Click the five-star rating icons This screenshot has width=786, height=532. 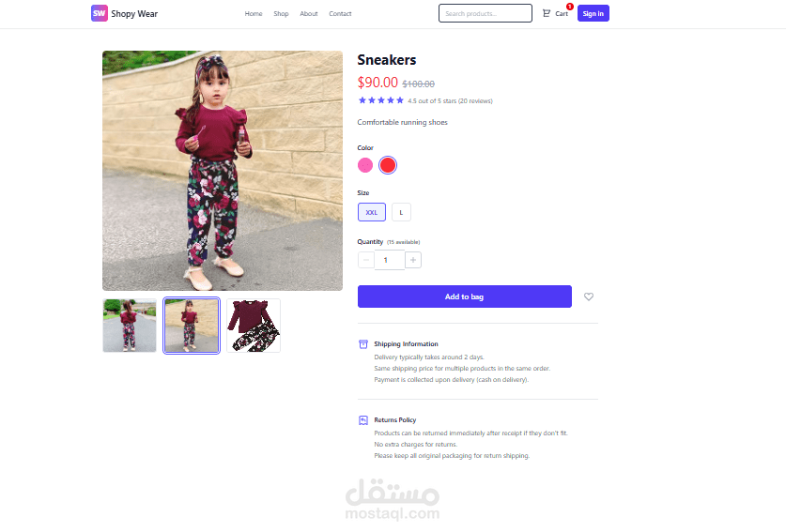pyautogui.click(x=381, y=100)
